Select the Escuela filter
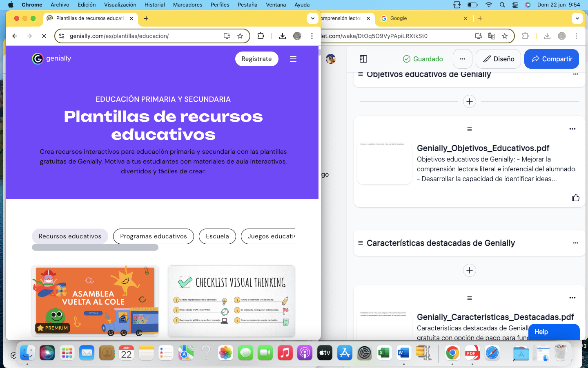588x368 pixels. point(217,236)
